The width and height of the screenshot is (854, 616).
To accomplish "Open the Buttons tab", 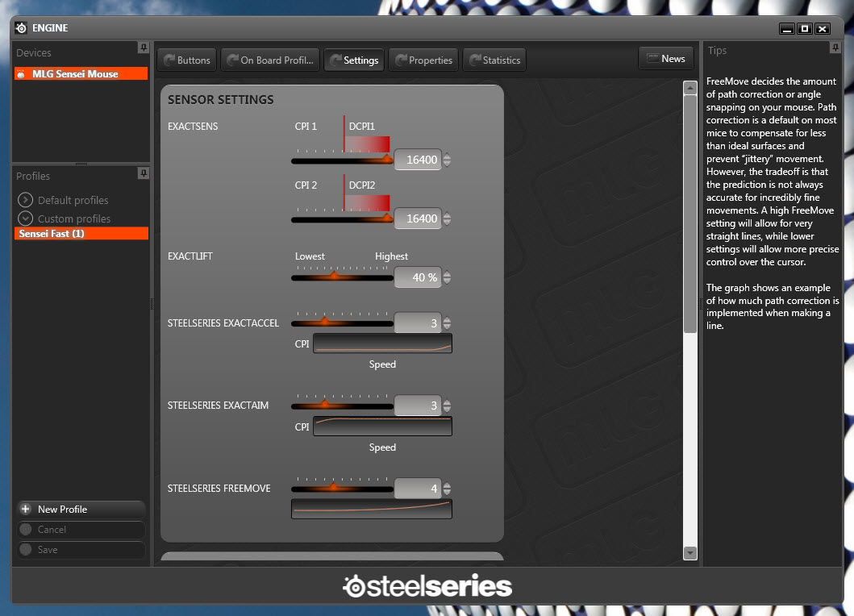I will pyautogui.click(x=187, y=60).
